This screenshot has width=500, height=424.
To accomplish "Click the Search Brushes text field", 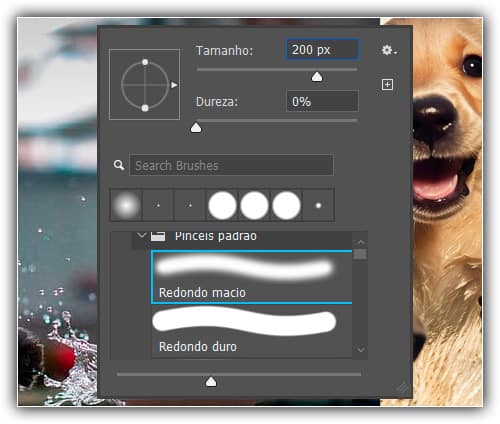I will (x=231, y=165).
